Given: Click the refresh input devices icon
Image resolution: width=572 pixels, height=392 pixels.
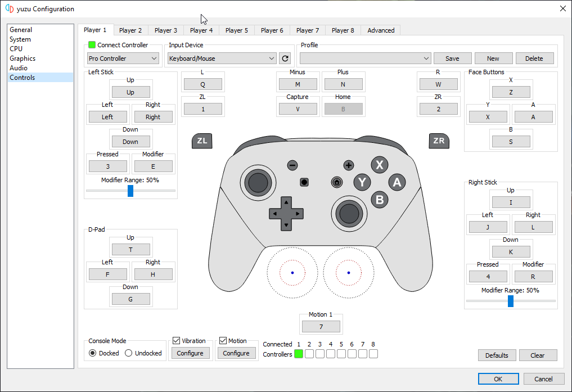Looking at the screenshot, I should coord(285,58).
